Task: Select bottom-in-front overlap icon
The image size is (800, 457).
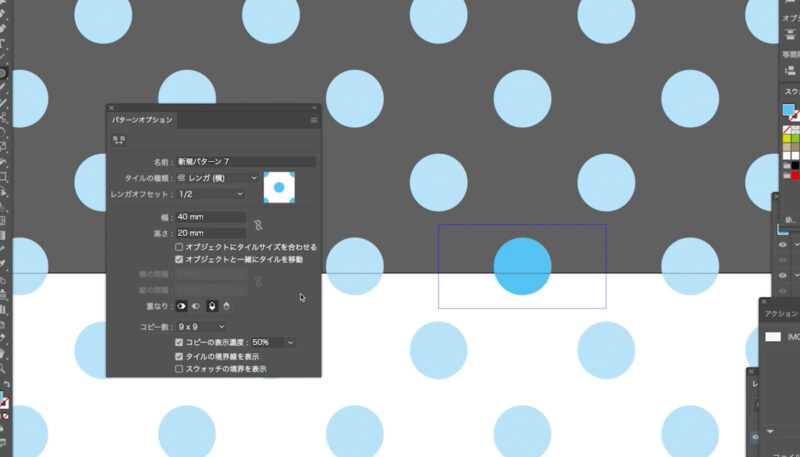Action: (x=226, y=306)
